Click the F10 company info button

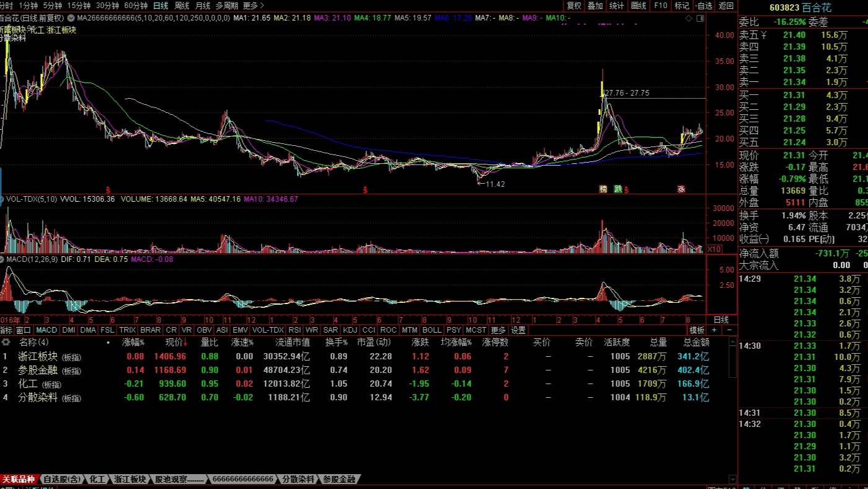661,6
